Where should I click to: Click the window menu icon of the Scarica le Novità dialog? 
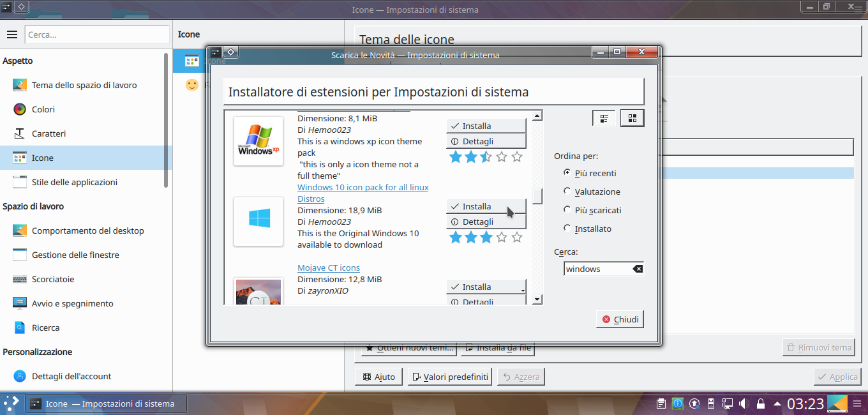click(216, 52)
